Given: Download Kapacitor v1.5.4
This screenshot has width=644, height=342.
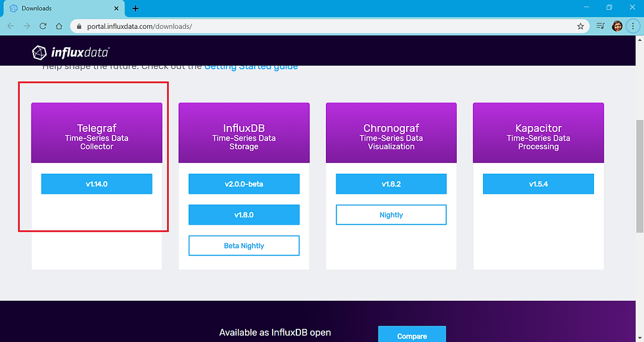Looking at the screenshot, I should click(x=538, y=184).
